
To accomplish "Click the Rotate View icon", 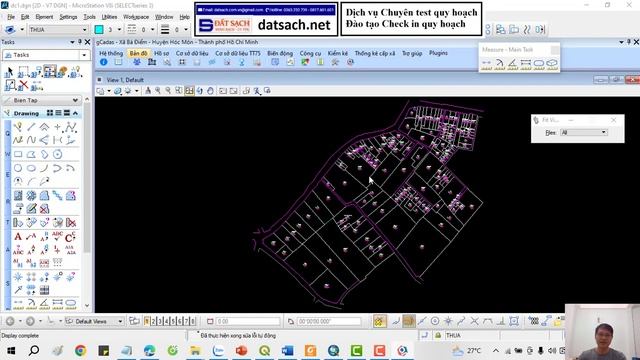I will pyautogui.click(x=199, y=91).
